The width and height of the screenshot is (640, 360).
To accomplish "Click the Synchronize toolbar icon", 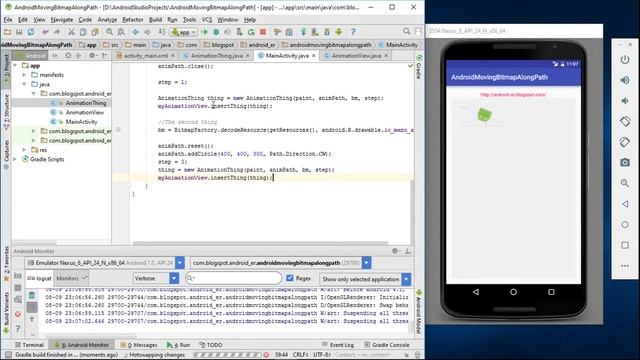I will coord(31,32).
